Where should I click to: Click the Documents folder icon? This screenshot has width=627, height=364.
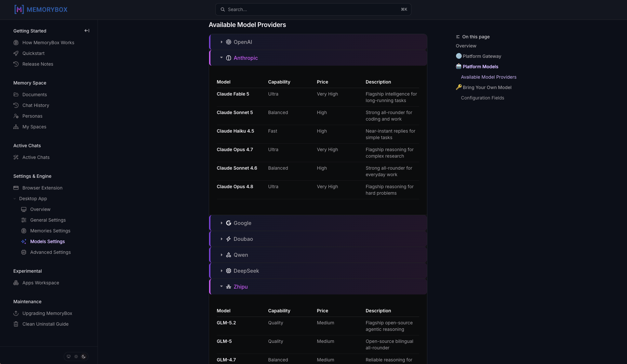[16, 95]
